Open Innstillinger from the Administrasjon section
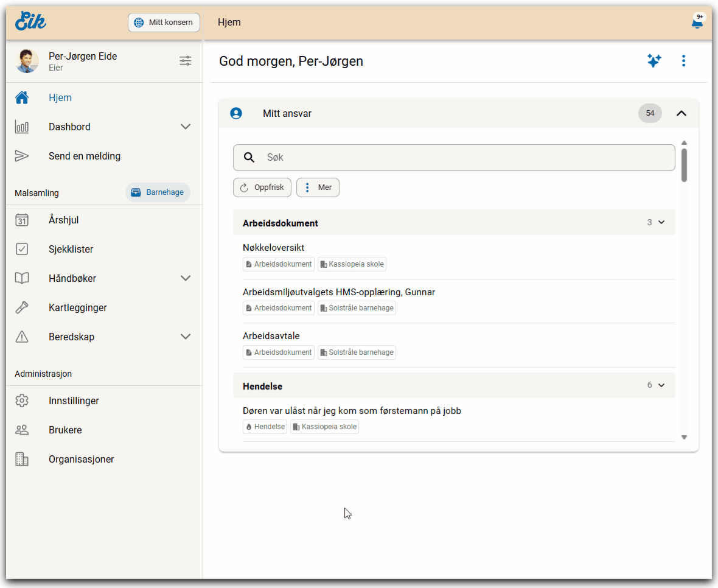Viewport: 718px width, 588px height. (x=74, y=401)
